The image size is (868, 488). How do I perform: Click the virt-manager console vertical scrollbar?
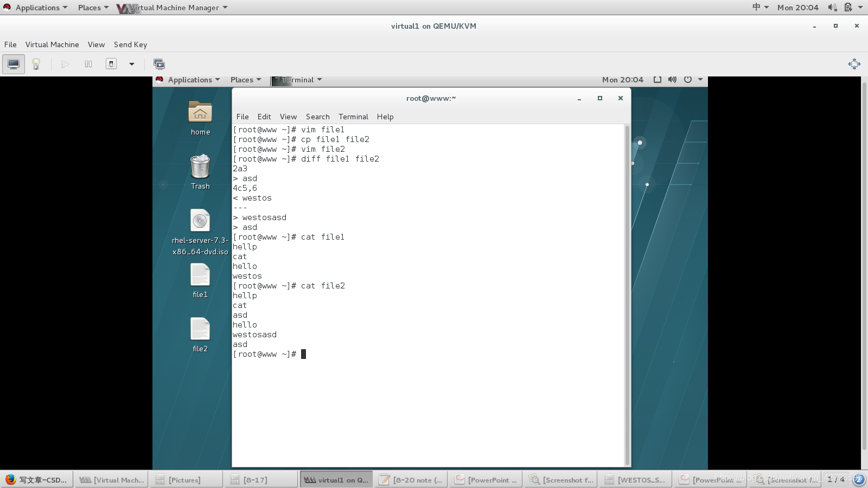[864, 266]
